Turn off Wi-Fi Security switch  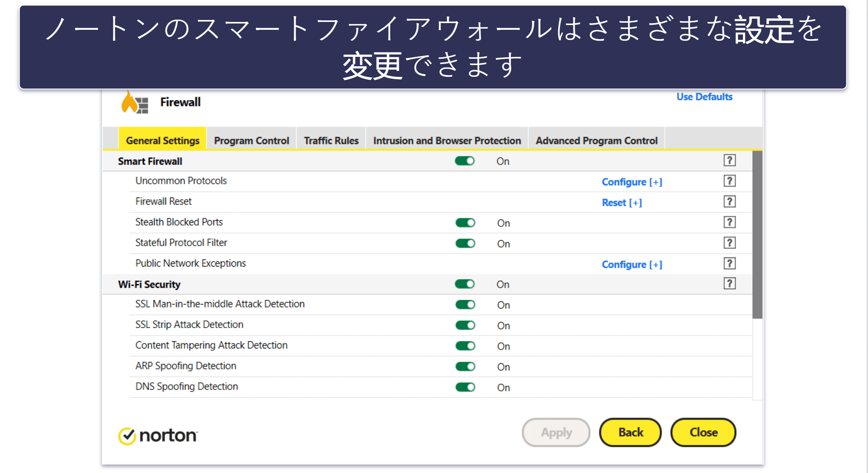465,284
